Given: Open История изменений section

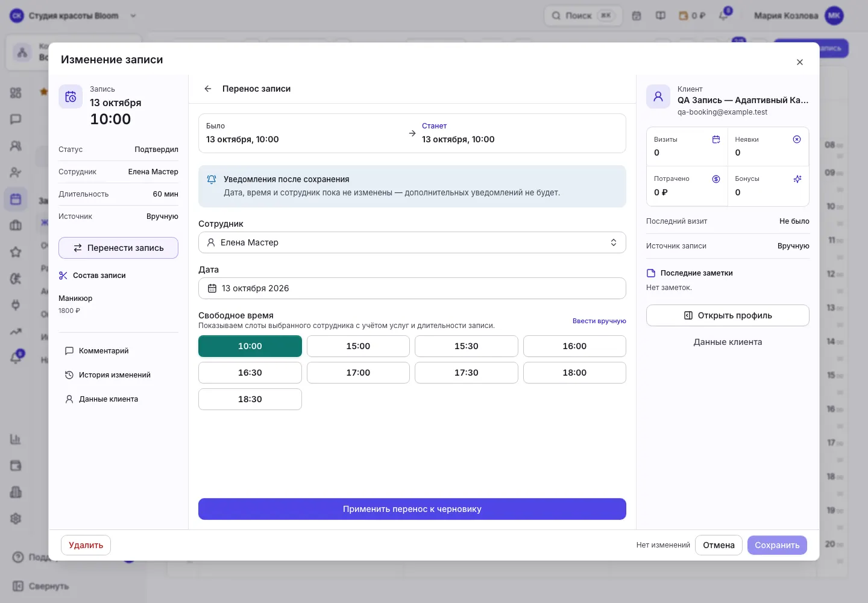Looking at the screenshot, I should [108, 375].
